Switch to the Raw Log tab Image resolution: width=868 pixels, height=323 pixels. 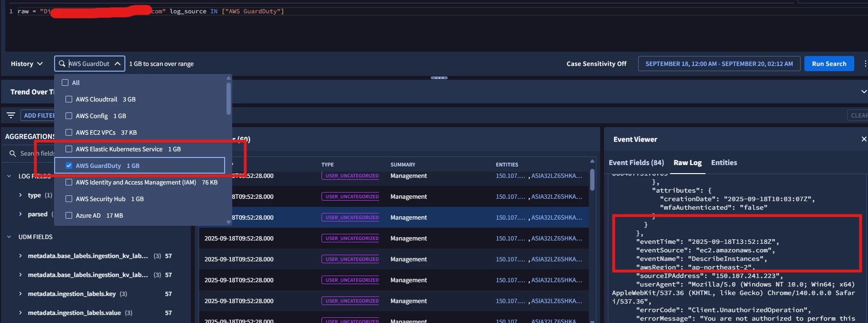click(688, 163)
